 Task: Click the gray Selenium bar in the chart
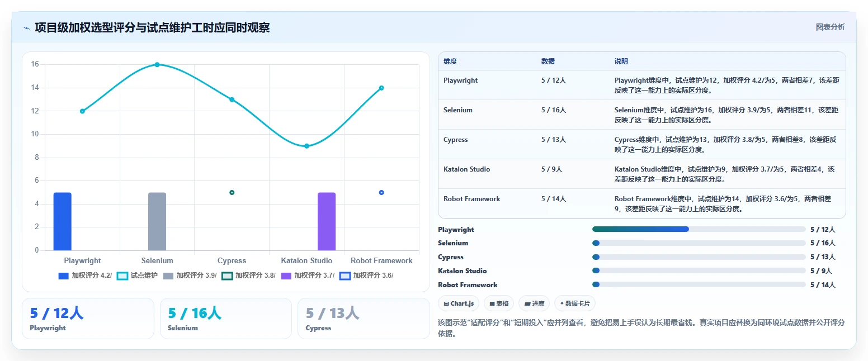click(157, 221)
